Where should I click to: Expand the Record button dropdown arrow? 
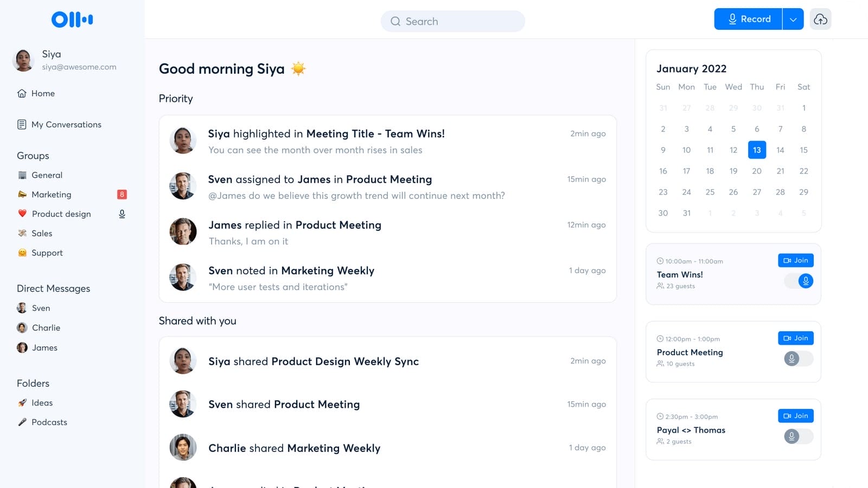(x=793, y=19)
